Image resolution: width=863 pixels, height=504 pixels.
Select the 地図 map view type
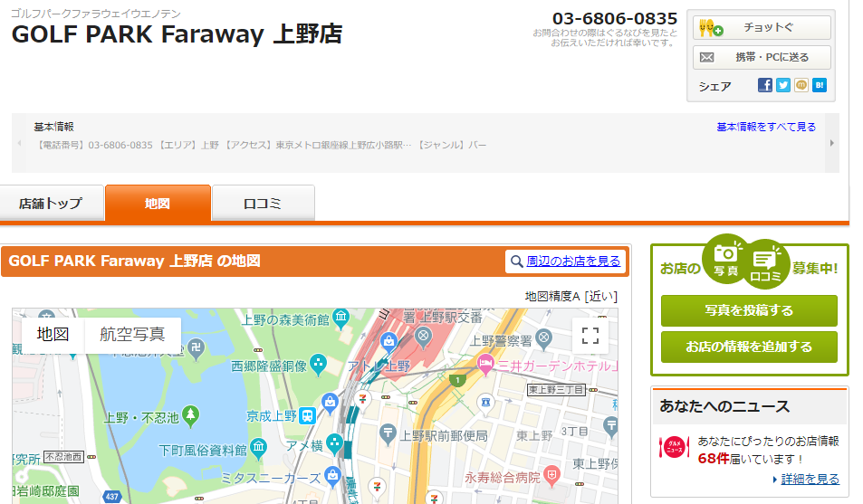(53, 334)
